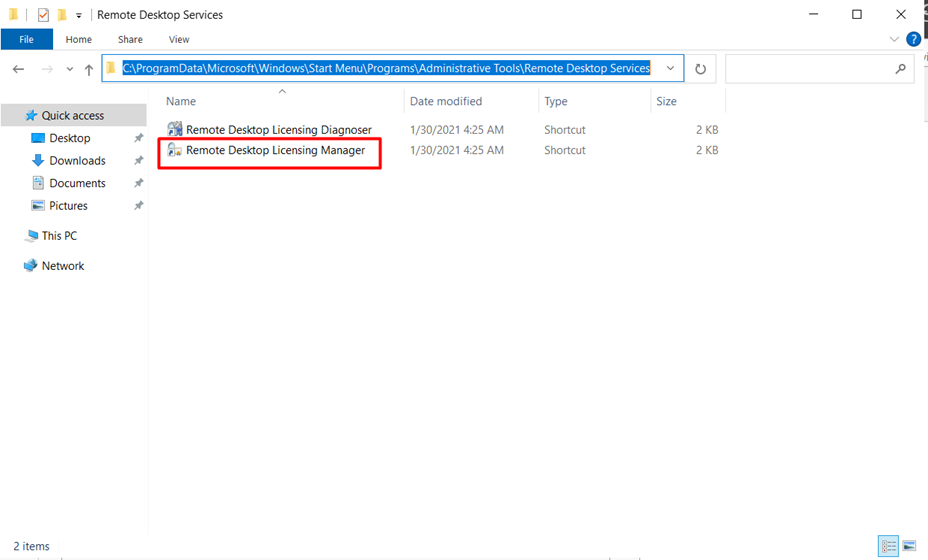This screenshot has height=560, width=928.
Task: Select Remote Desktop Licensing Manager shortcut
Action: [275, 150]
